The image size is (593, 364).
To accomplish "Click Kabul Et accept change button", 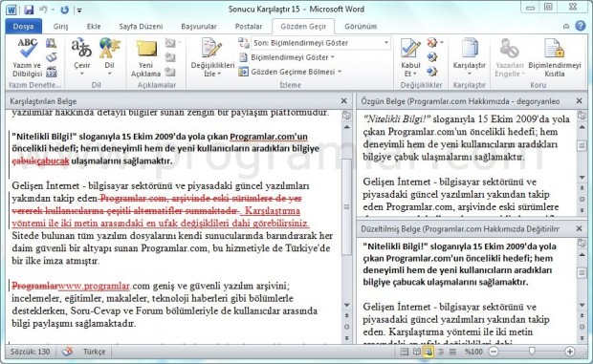I will pos(410,57).
